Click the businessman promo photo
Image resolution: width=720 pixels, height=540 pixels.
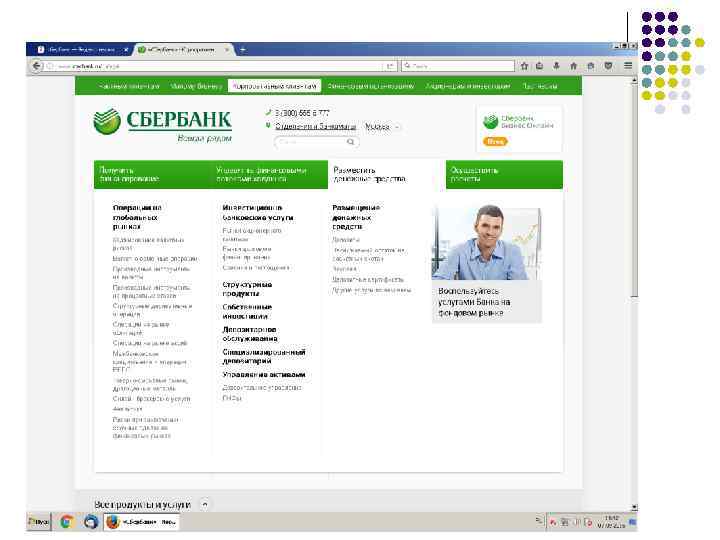[486, 242]
